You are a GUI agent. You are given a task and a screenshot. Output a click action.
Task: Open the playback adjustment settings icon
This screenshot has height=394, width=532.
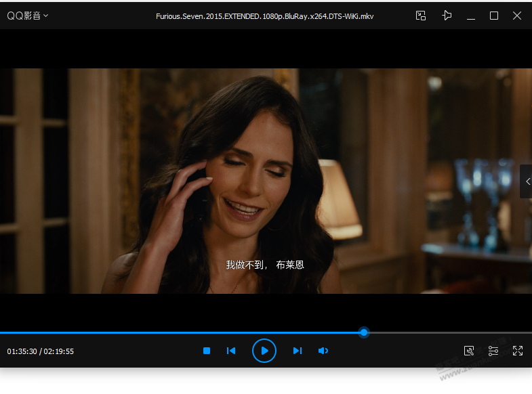pyautogui.click(x=493, y=351)
